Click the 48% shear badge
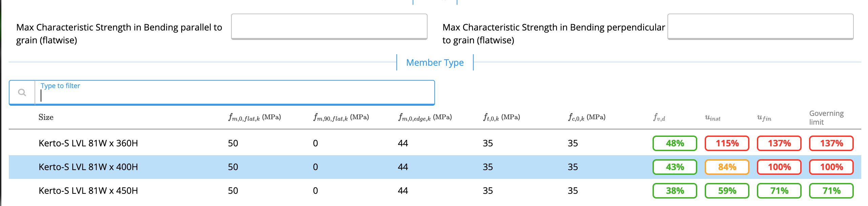868x206 pixels. pyautogui.click(x=675, y=143)
